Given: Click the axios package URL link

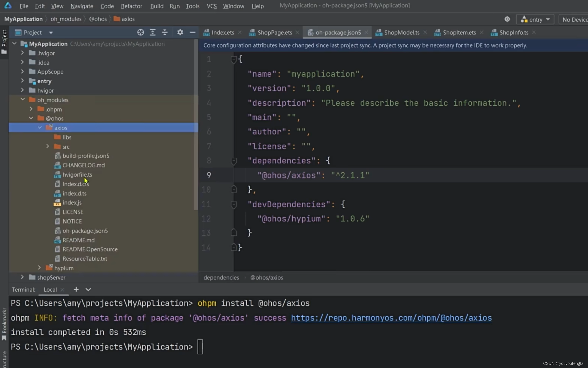Looking at the screenshot, I should 391,318.
